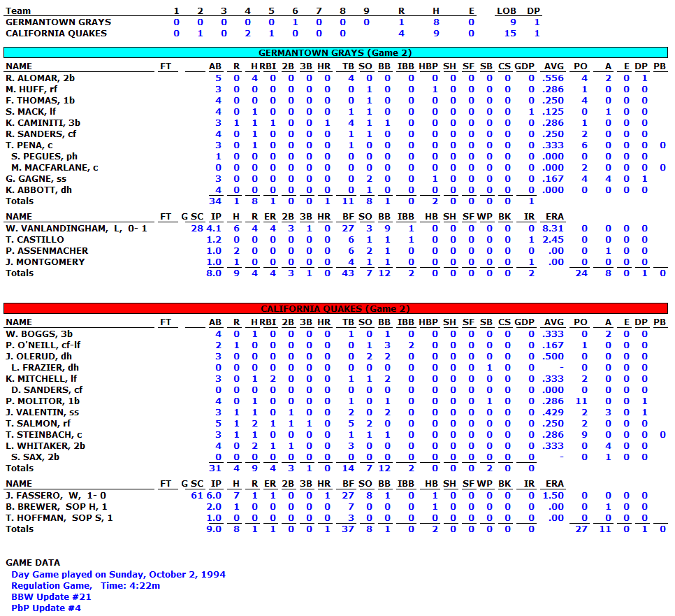Select substitute L. FRAZIER, dh

coord(45,368)
